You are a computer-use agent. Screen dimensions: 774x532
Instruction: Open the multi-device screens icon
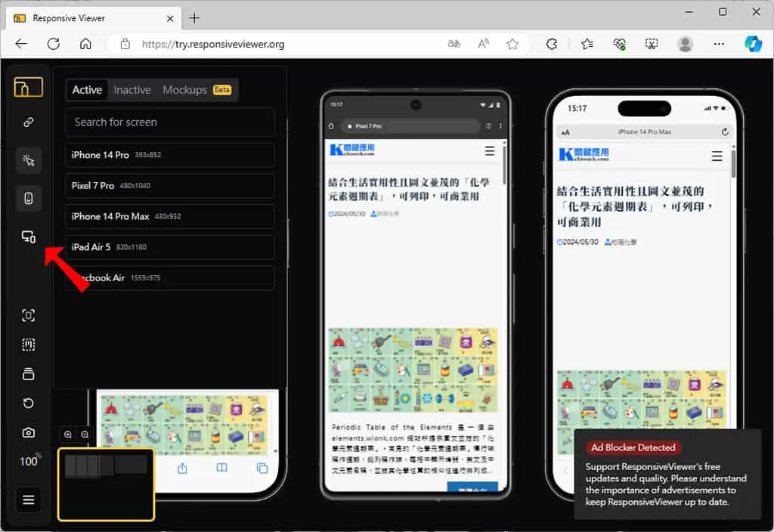pyautogui.click(x=29, y=237)
